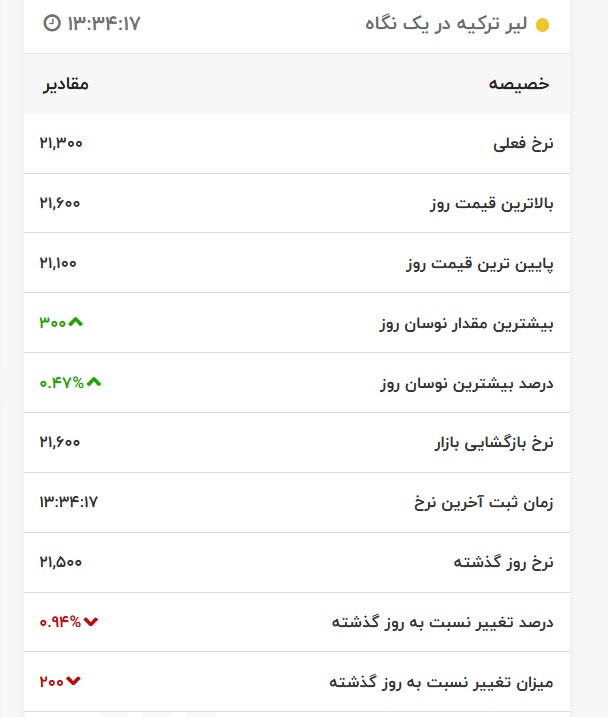Screen dimensions: 608x717
Task: Select the بیشترین مقدار نوسان روز label
Action: [466, 323]
